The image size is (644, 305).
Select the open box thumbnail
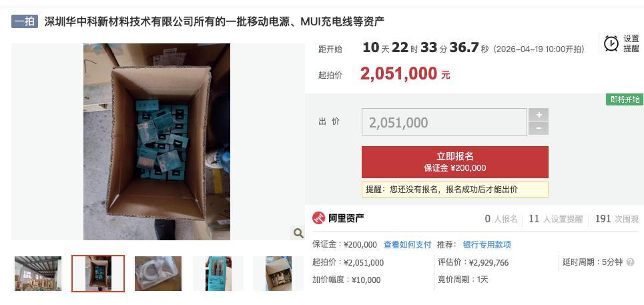tap(98, 274)
